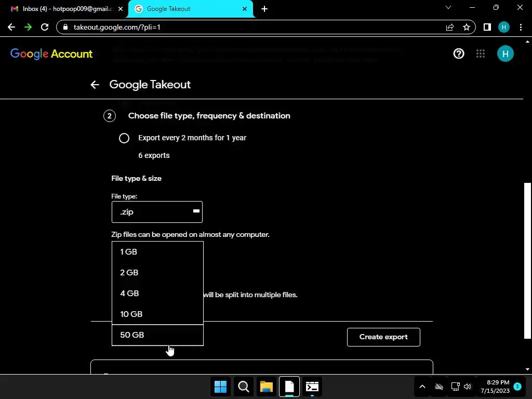Image resolution: width=532 pixels, height=399 pixels.
Task: Click the '6 exports' text
Action: click(x=154, y=155)
